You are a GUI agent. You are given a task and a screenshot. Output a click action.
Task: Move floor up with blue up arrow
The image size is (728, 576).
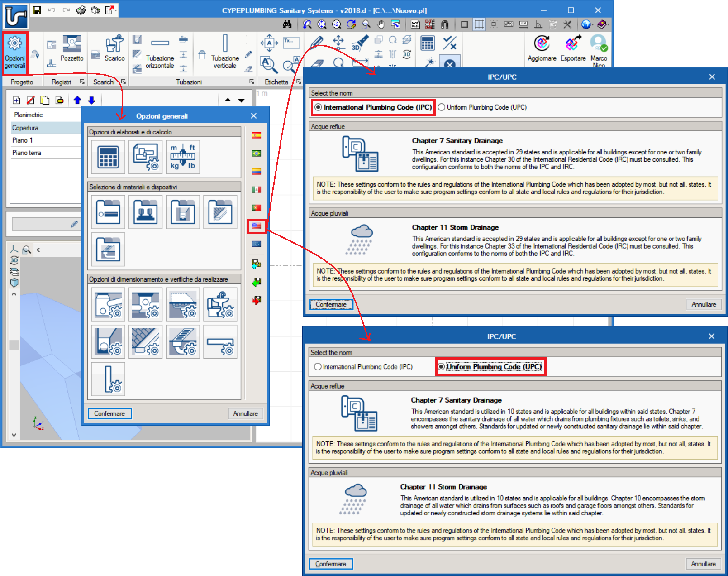click(x=77, y=100)
